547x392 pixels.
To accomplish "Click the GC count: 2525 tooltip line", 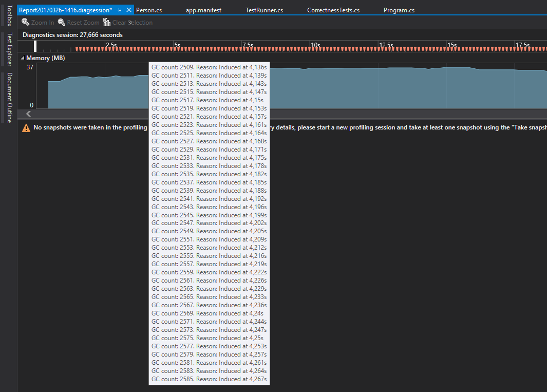I will [x=209, y=133].
